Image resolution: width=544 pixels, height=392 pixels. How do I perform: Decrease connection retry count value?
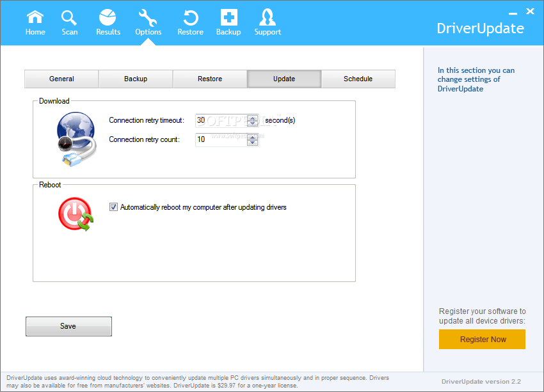253,143
